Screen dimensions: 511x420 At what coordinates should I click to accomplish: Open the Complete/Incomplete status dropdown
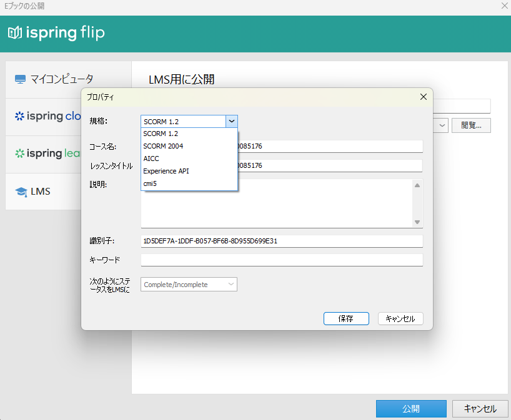click(189, 285)
